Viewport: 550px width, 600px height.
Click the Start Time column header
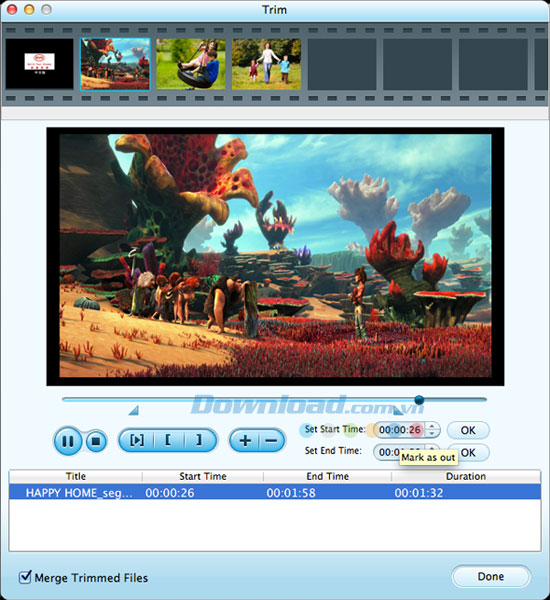pos(203,476)
